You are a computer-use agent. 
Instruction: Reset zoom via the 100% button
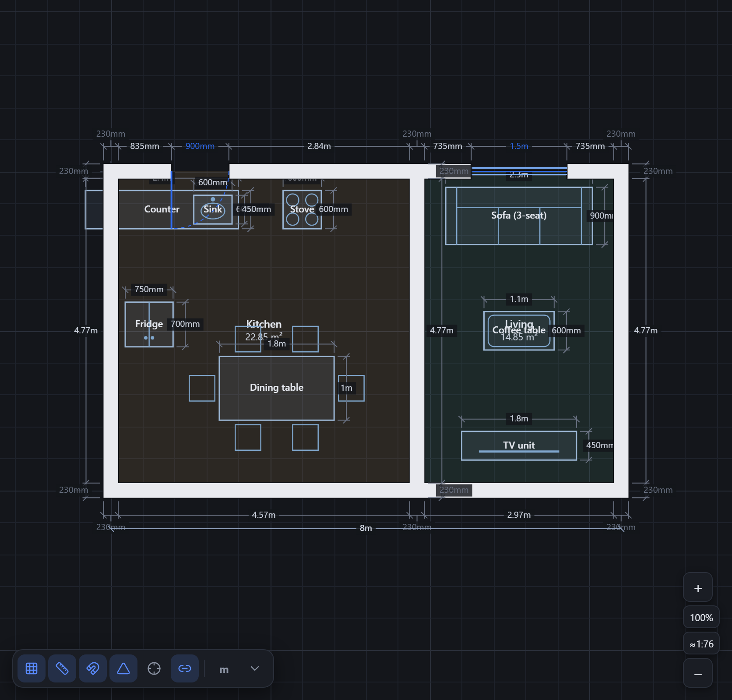(x=701, y=618)
